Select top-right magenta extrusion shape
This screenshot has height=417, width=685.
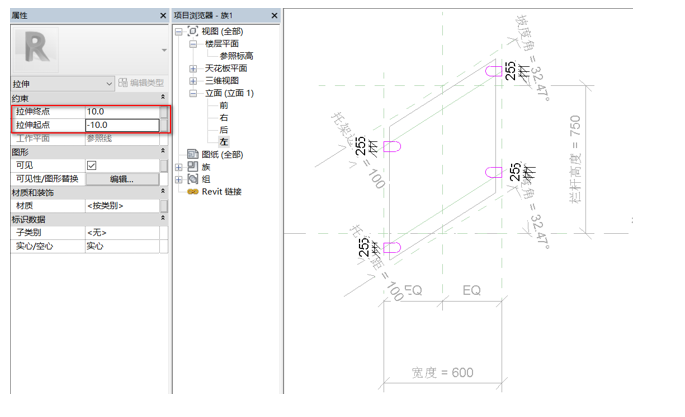[494, 71]
